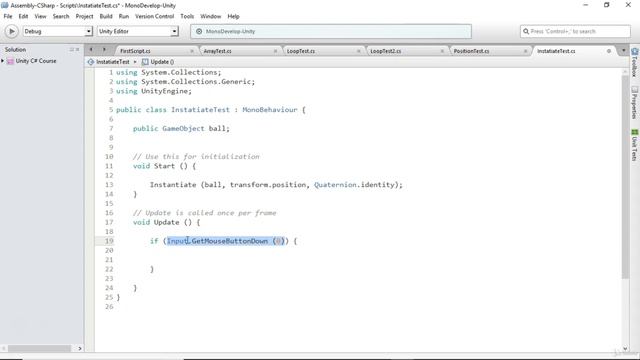Click GameObject type on line 7
The height and width of the screenshot is (360, 640).
click(183, 129)
